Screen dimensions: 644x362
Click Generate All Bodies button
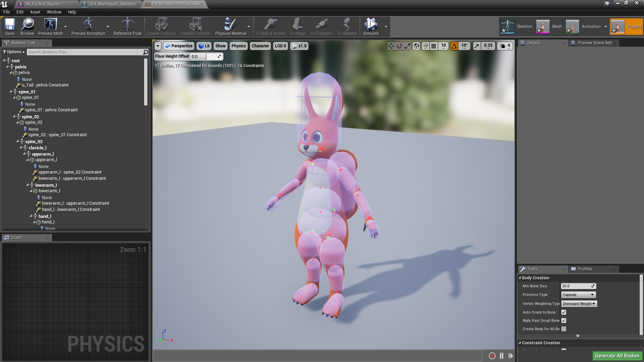click(x=617, y=356)
